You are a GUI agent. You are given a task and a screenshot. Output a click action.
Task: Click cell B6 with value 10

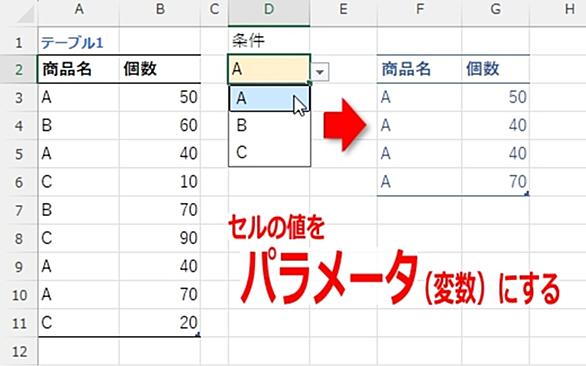pos(160,182)
